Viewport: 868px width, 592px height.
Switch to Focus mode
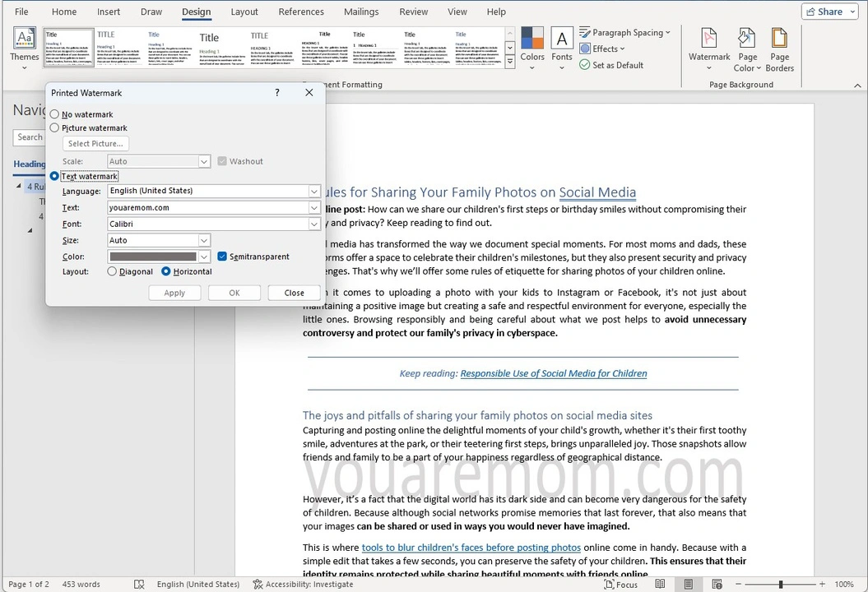pyautogui.click(x=620, y=585)
